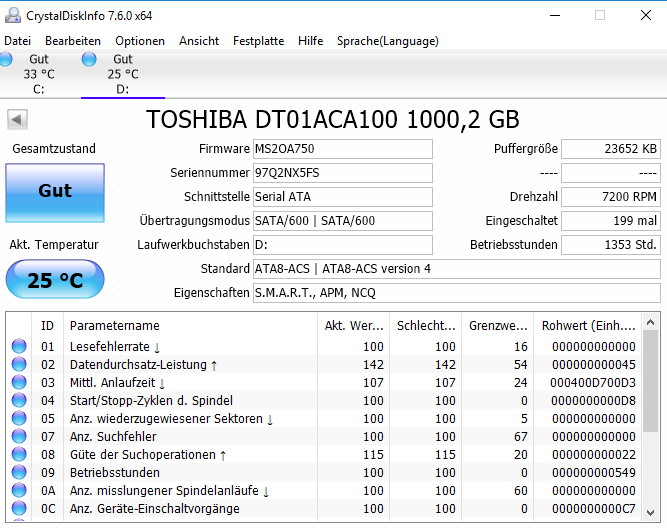Click status orb of Betriebsstunden row 09
Screen dimensions: 667x528
pyautogui.click(x=19, y=472)
